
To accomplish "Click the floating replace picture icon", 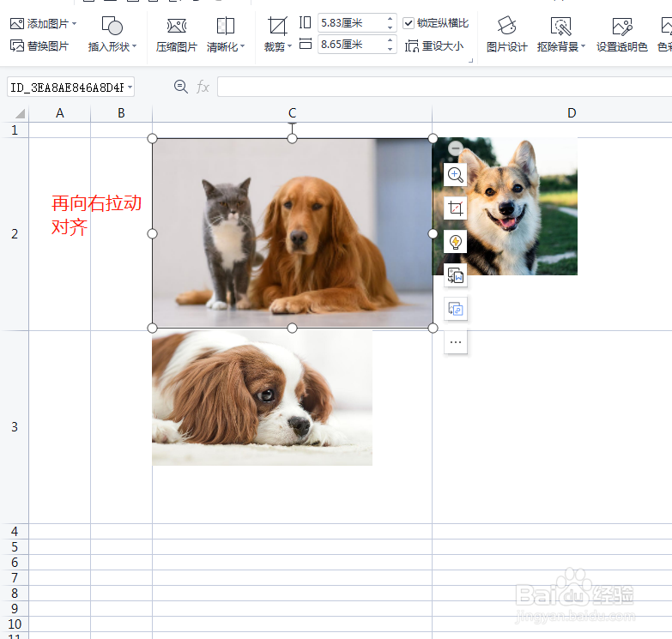I will [455, 309].
